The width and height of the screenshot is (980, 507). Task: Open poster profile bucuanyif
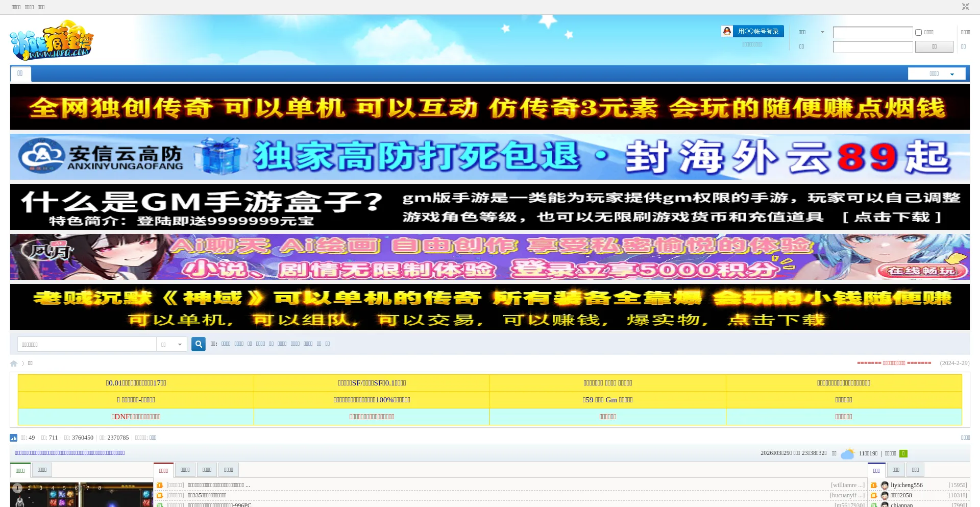pos(847,495)
